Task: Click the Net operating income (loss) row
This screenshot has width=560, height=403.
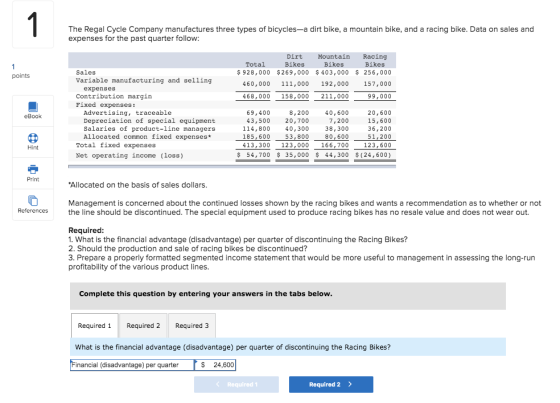Action: (232, 155)
